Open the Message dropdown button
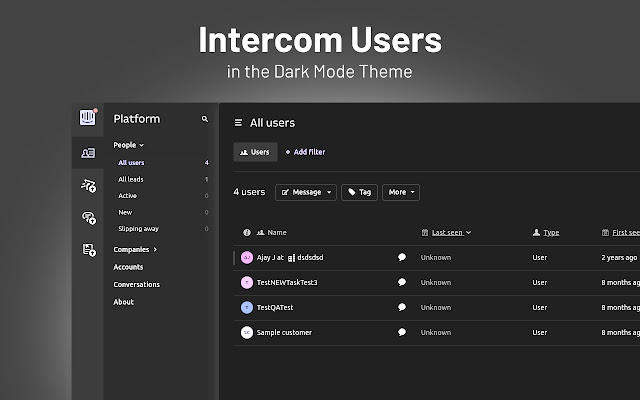The height and width of the screenshot is (400, 640). 306,192
